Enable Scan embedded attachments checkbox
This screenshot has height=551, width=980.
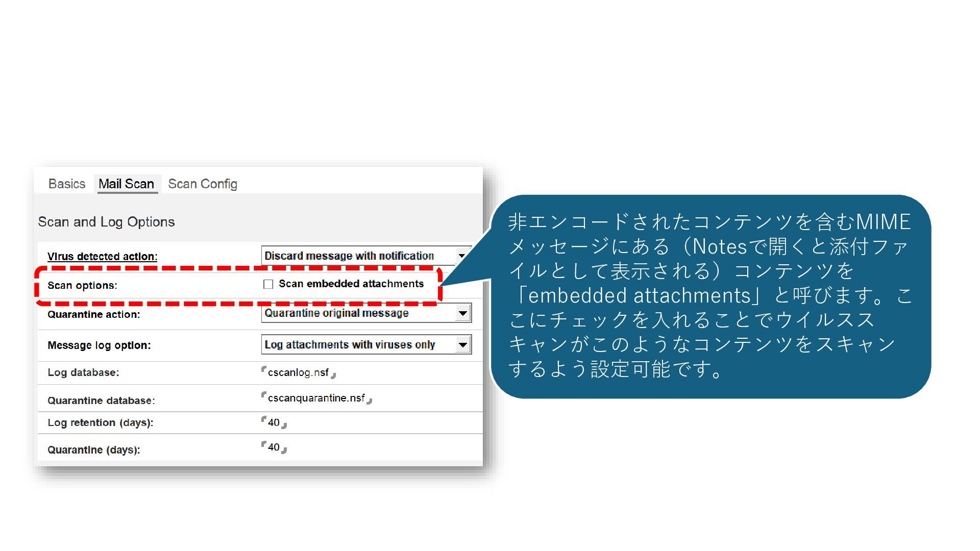pos(268,284)
